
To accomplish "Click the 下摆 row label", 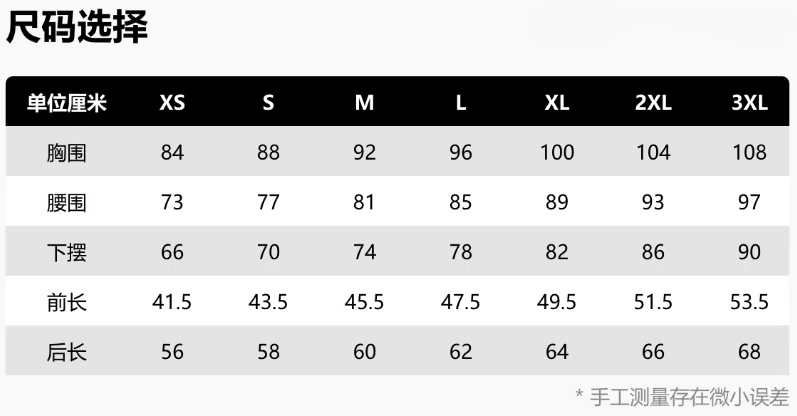I will [x=67, y=252].
